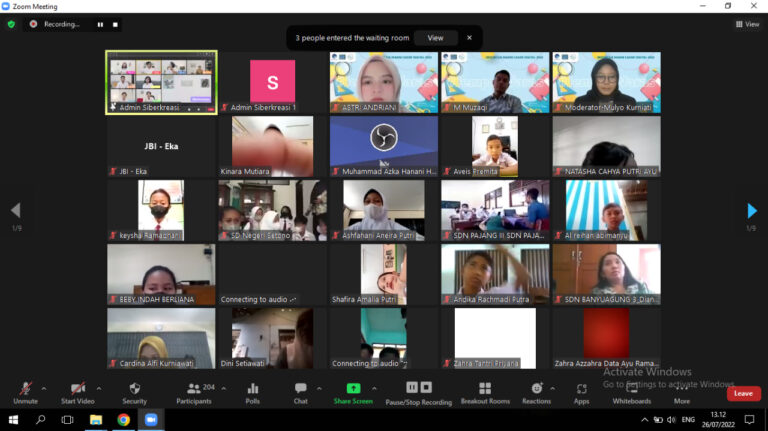768x431 pixels.
Task: Click the ENG language indicator
Action: tap(688, 420)
